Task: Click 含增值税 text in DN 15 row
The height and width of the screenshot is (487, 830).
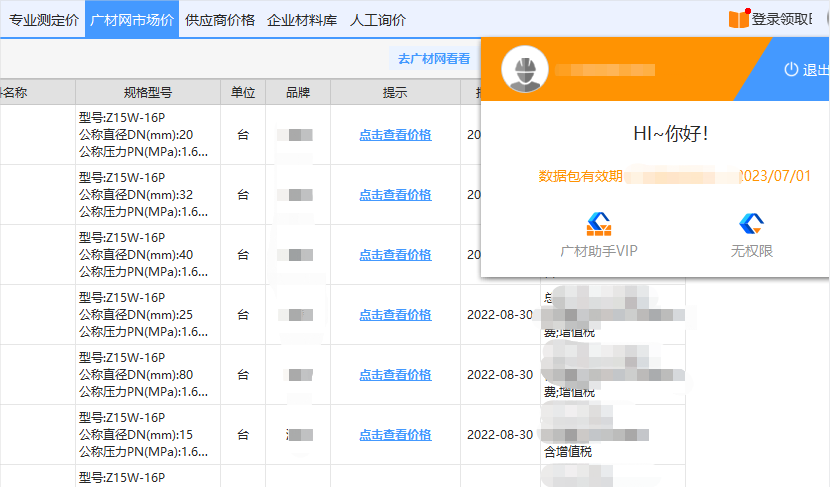Action: point(568,452)
